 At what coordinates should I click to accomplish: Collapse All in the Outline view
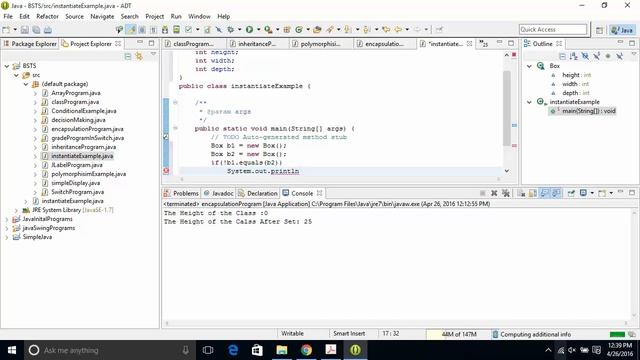click(x=562, y=56)
